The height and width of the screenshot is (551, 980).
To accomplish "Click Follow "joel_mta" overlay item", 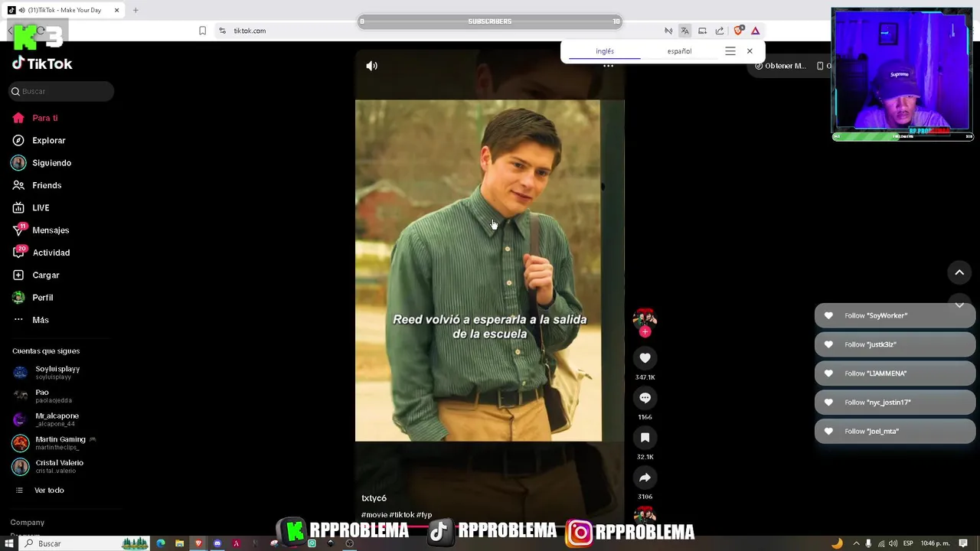I will pyautogui.click(x=895, y=432).
